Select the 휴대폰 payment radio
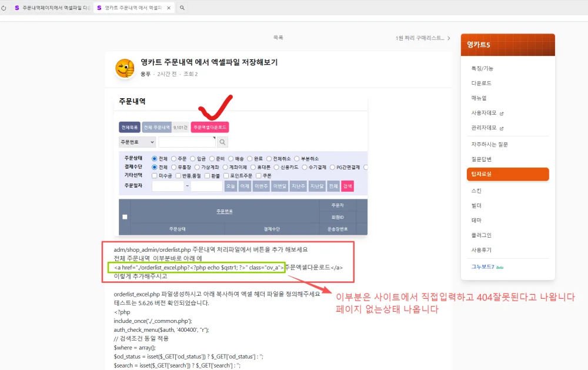The height and width of the screenshot is (370, 588). point(253,168)
